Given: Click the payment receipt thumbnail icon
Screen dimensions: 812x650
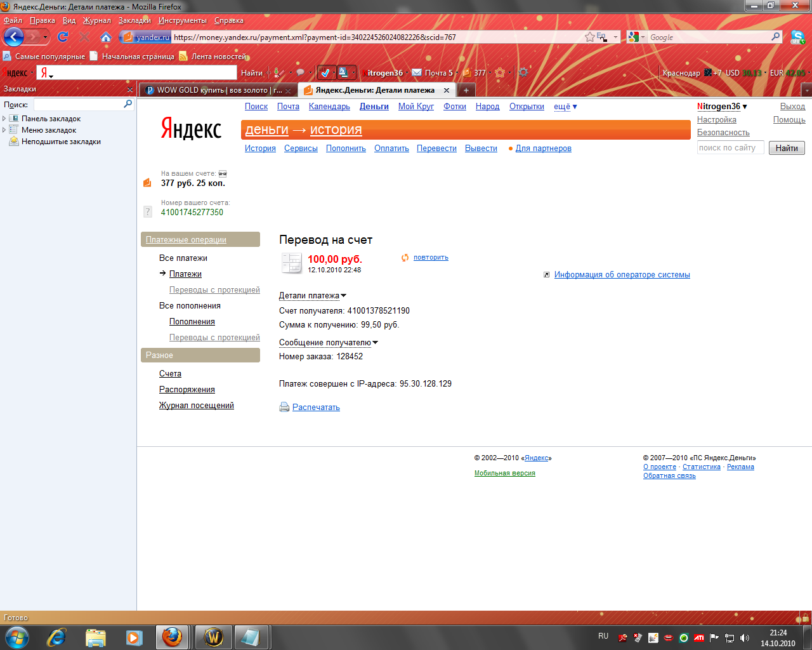Looking at the screenshot, I should tap(291, 262).
